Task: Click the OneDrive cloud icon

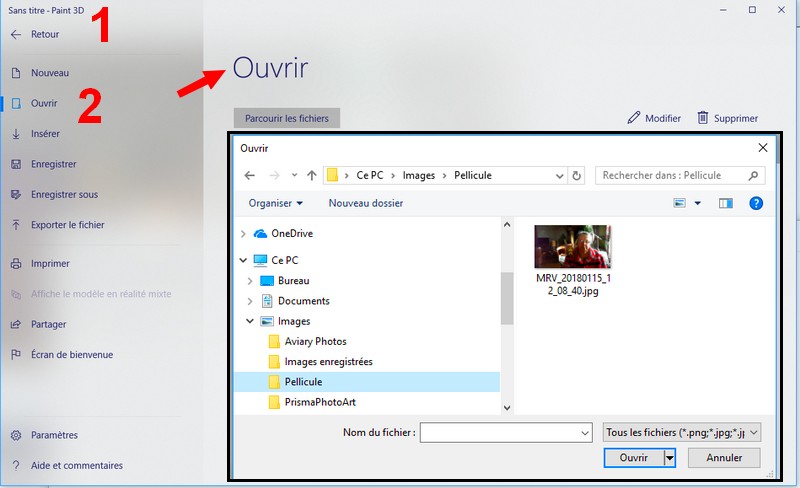Action: point(260,234)
